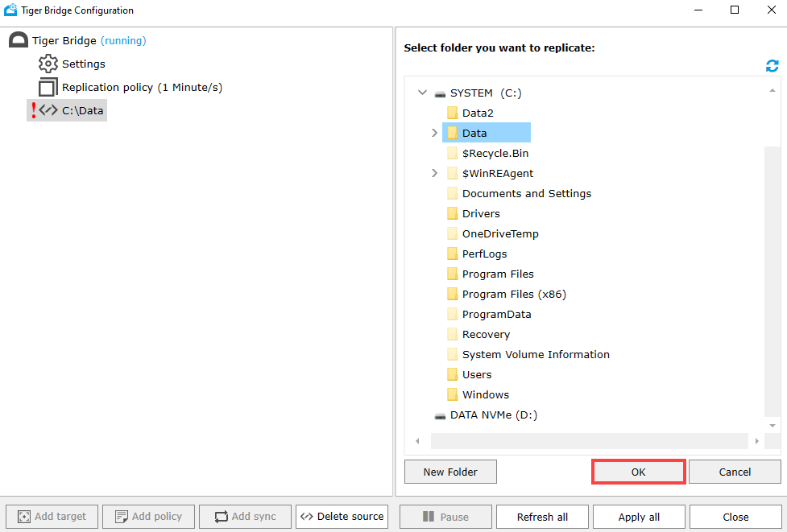Select the Replication policy icon

coord(48,87)
